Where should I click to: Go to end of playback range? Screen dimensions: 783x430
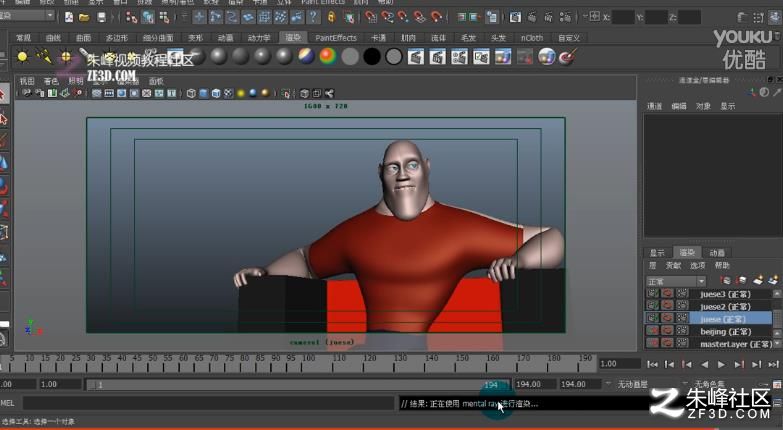774,365
